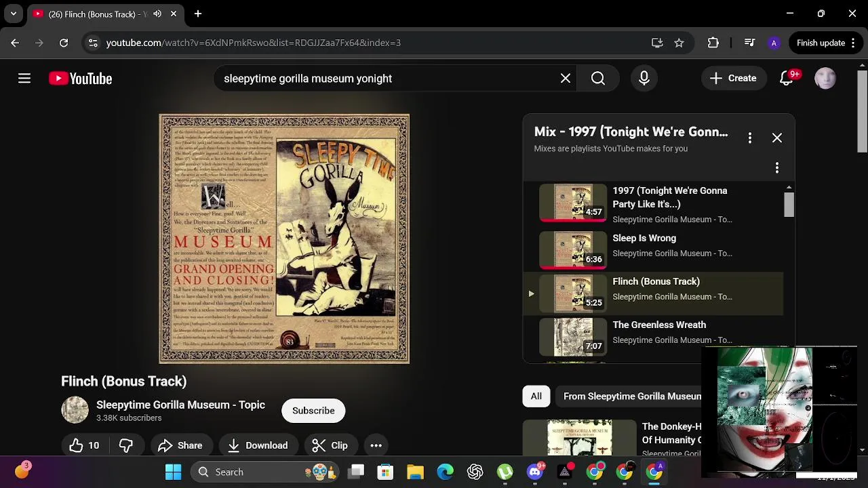Open more actions ellipsis below video
Image resolution: width=868 pixels, height=488 pixels.
coord(376,445)
